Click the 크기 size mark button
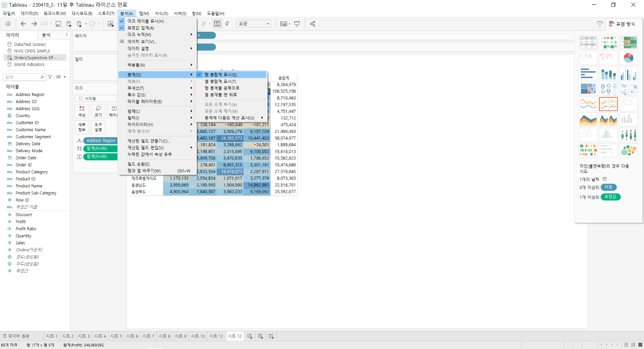644x349 pixels. click(x=98, y=111)
